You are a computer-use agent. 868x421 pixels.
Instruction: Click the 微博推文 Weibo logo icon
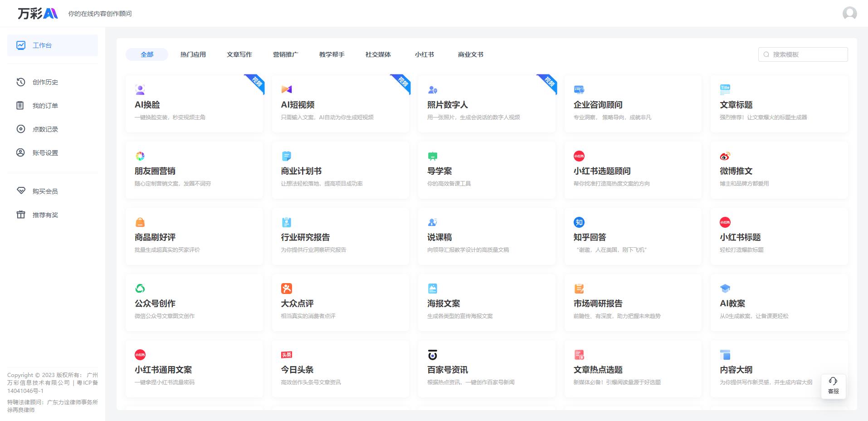[x=725, y=156]
